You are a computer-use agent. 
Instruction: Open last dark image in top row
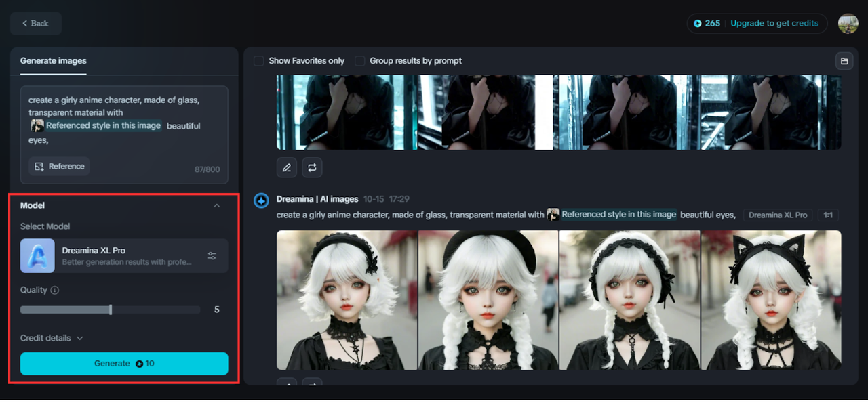771,112
